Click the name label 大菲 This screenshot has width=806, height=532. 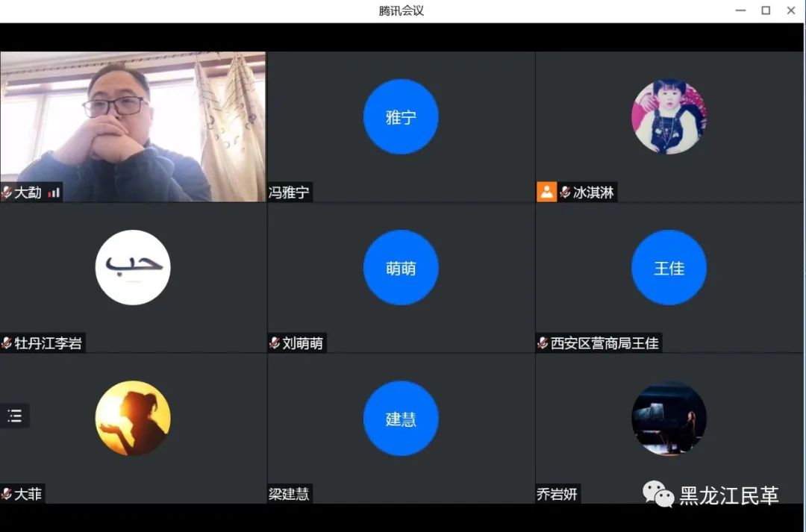(x=28, y=495)
